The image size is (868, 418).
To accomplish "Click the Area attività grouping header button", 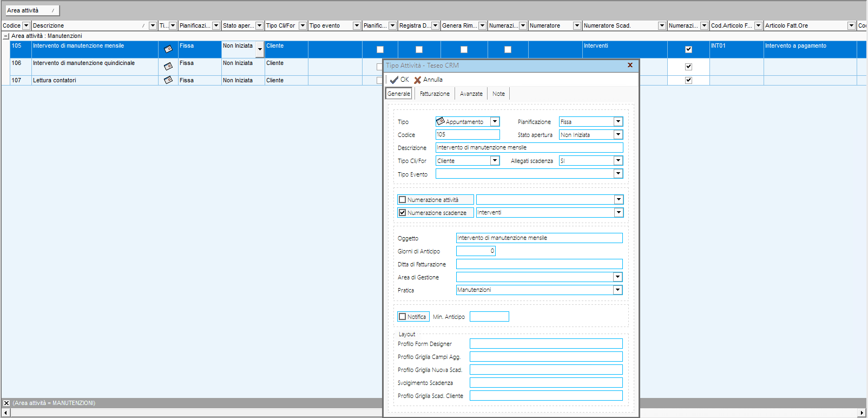I will point(32,10).
